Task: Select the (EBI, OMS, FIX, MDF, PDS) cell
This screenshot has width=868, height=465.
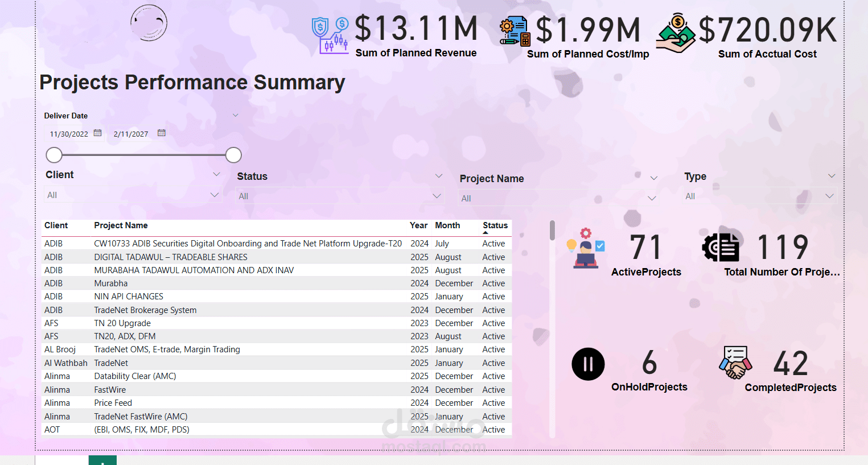Action: pos(142,430)
